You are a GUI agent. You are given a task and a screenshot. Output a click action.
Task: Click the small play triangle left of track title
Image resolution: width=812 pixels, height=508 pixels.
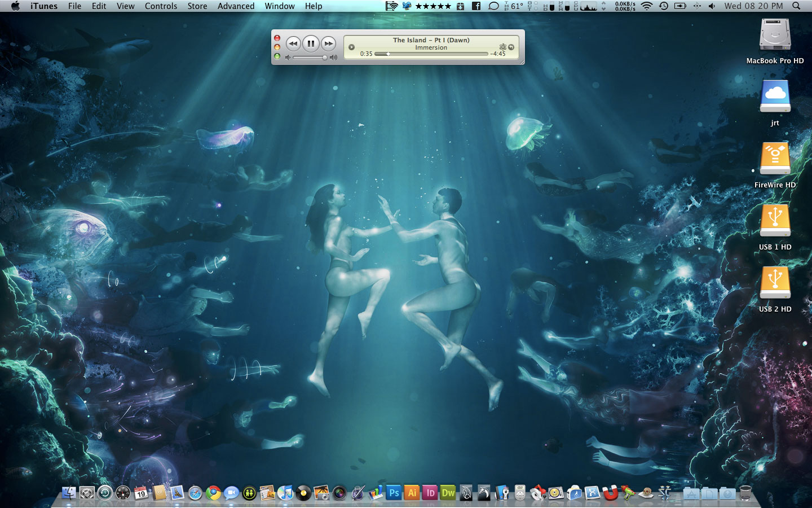pos(351,47)
